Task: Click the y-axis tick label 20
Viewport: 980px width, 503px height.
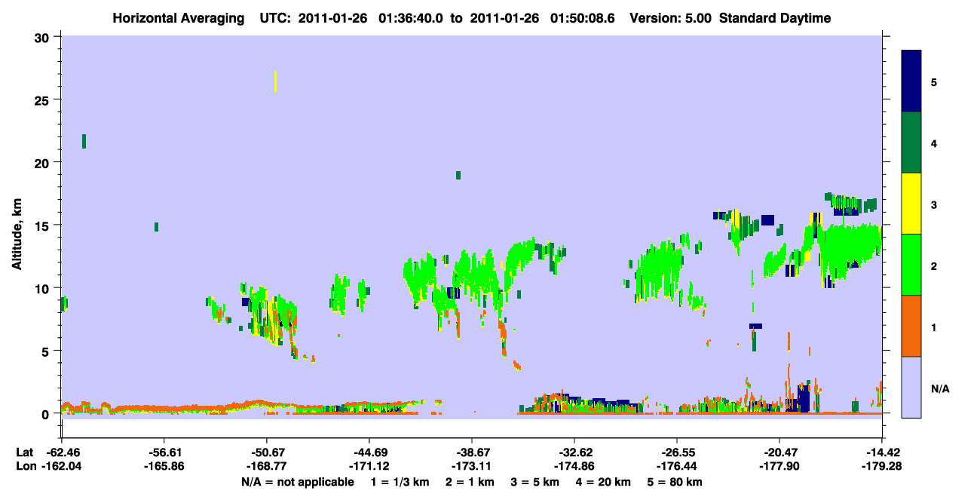Action: pyautogui.click(x=44, y=162)
